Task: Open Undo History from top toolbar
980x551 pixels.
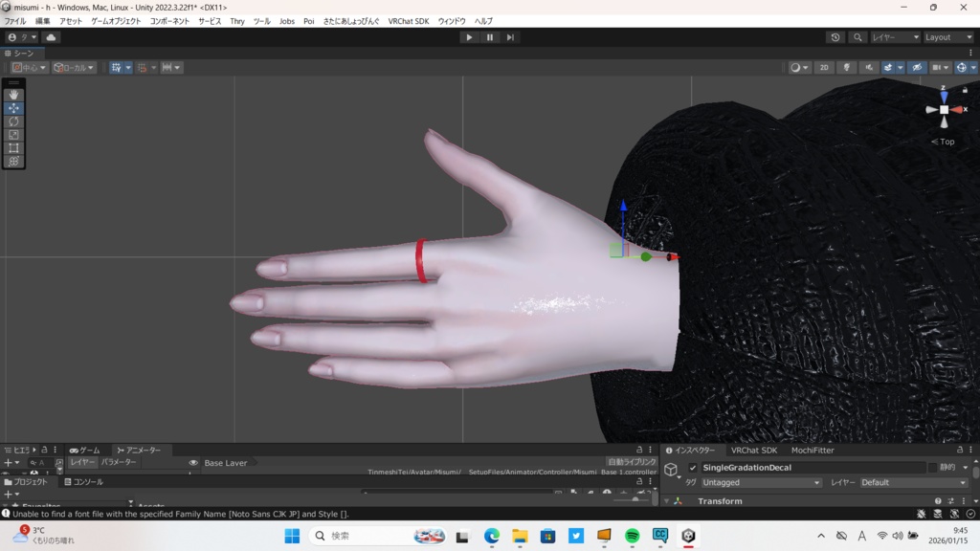Action: tap(835, 37)
